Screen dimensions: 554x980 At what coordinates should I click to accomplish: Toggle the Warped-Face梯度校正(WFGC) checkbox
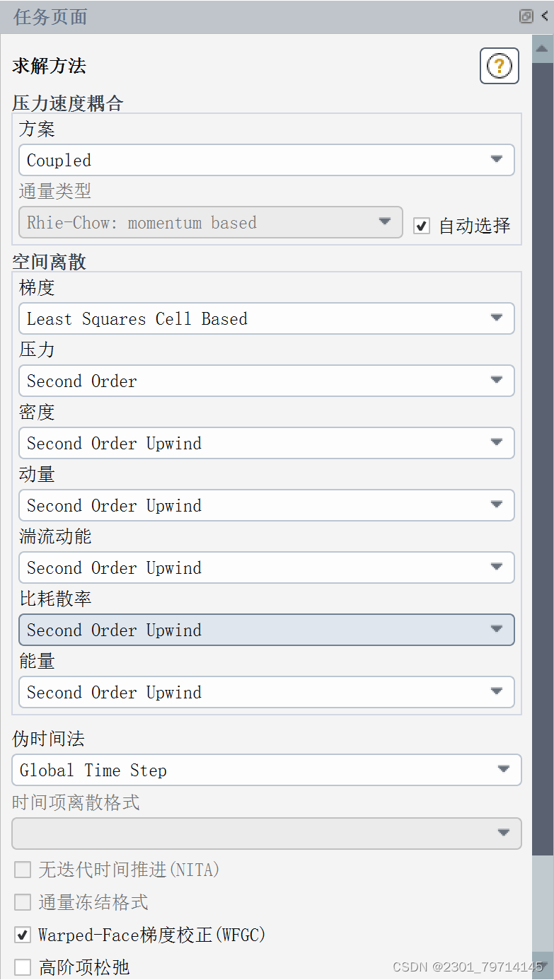coord(22,935)
